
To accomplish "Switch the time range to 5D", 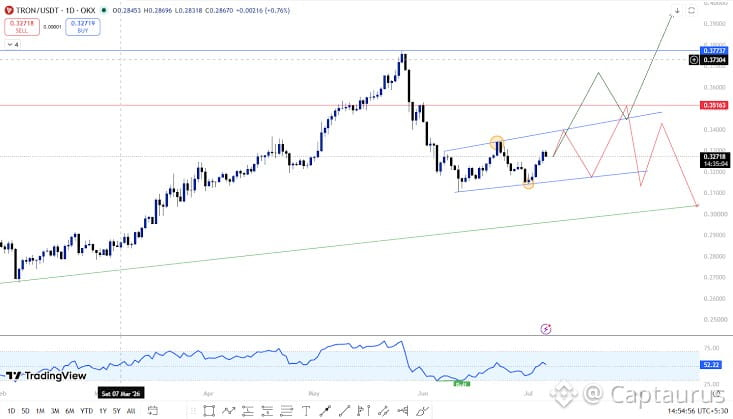I will [x=25, y=411].
